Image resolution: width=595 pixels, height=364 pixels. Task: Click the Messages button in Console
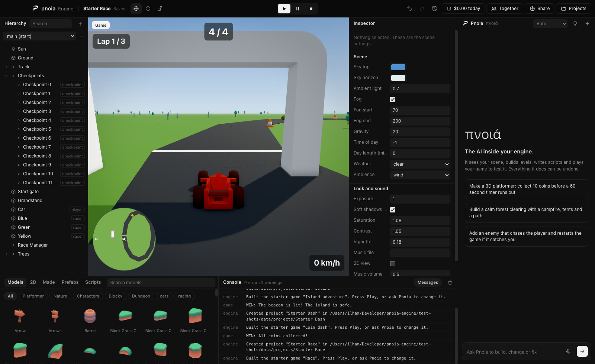(x=428, y=283)
